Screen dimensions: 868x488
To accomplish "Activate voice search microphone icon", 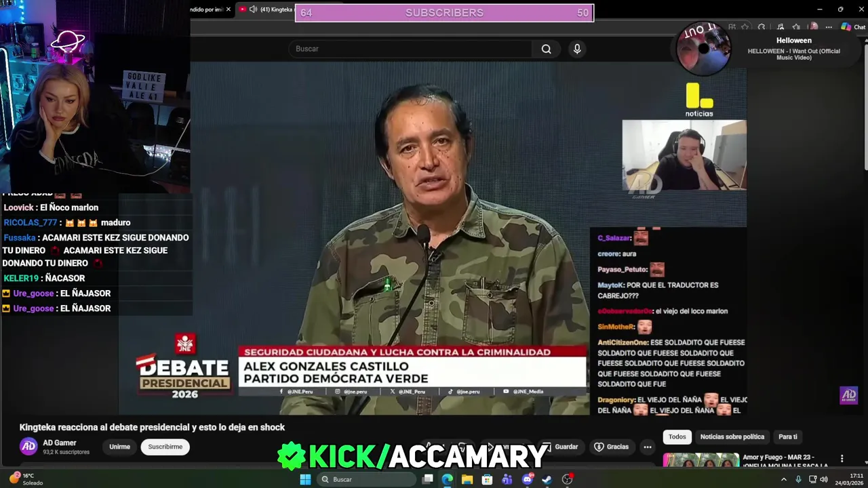I will pos(577,49).
